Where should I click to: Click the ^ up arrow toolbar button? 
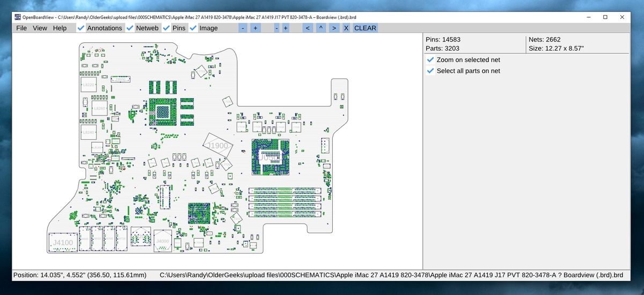[321, 28]
